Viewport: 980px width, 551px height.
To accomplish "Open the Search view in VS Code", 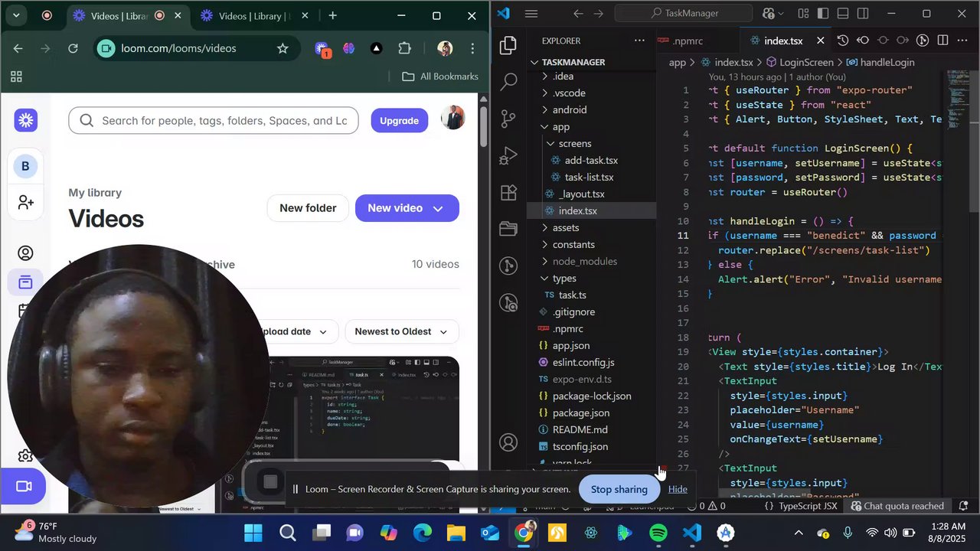I will pos(508,83).
